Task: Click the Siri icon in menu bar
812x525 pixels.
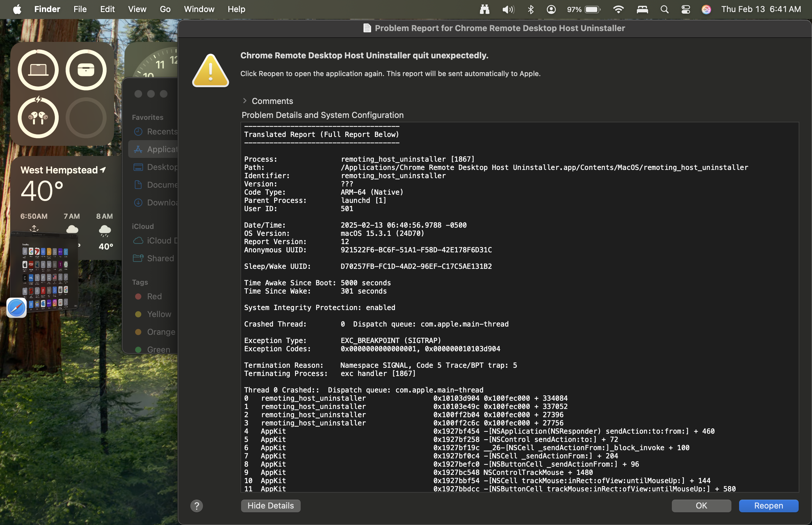Action: [x=706, y=9]
